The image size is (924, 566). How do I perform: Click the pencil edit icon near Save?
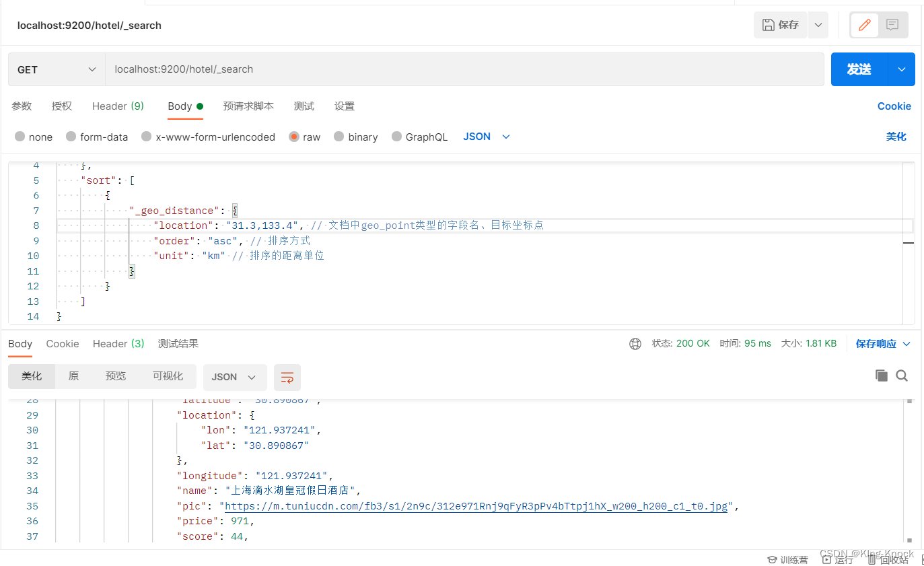(x=865, y=25)
